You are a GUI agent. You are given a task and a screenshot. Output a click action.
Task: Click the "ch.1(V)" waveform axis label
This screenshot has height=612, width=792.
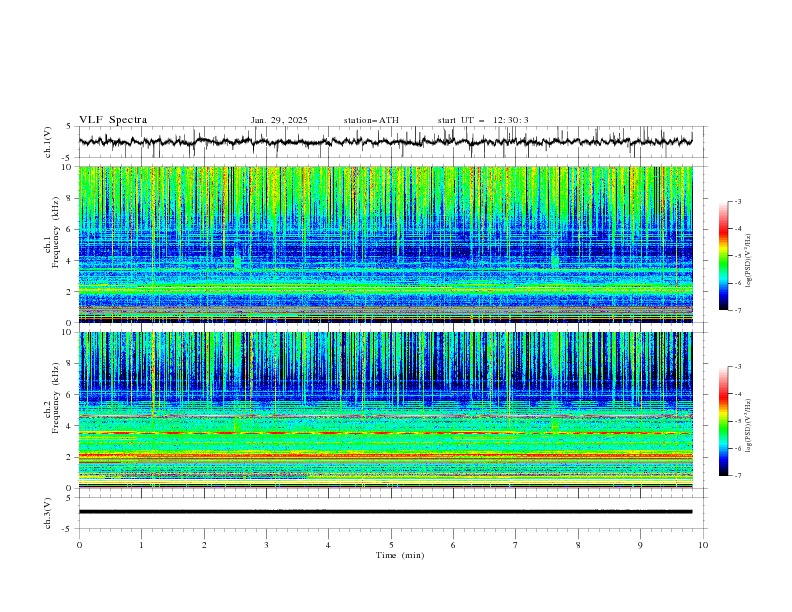(x=47, y=142)
